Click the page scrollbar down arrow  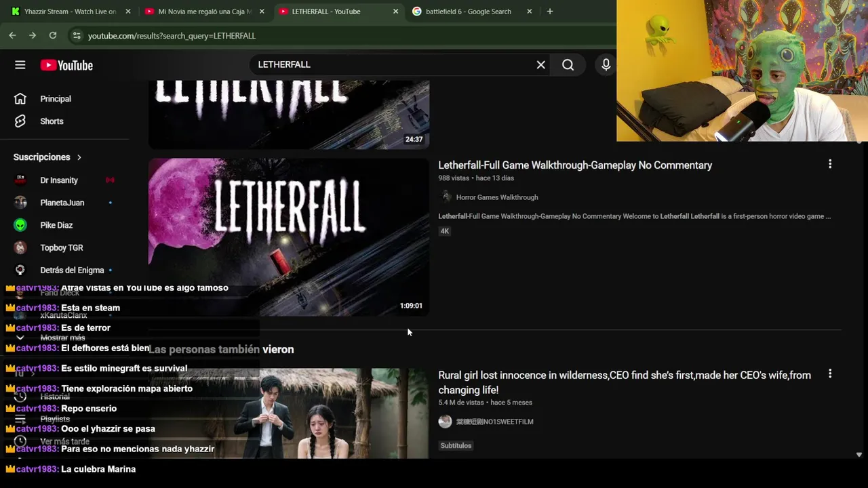(859, 455)
